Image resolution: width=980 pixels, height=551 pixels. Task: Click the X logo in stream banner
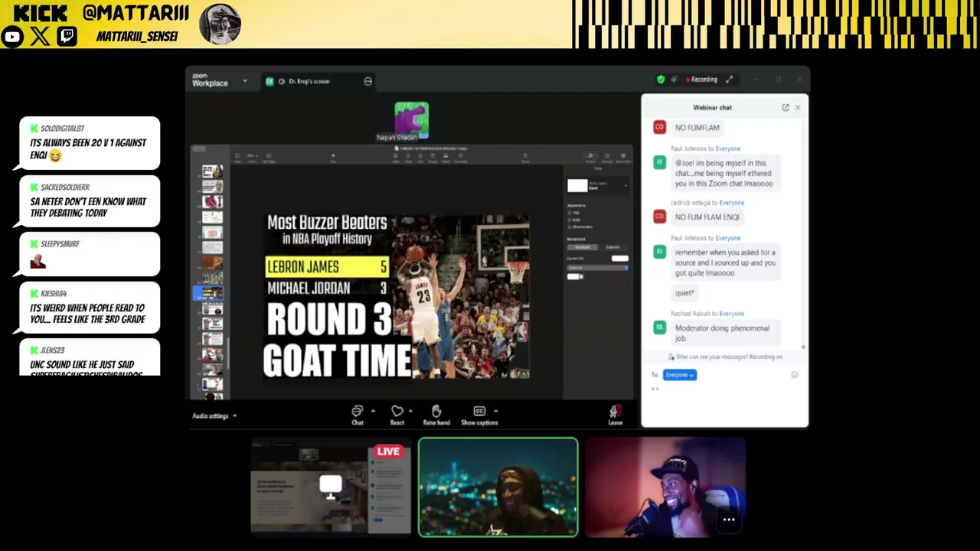coord(40,36)
